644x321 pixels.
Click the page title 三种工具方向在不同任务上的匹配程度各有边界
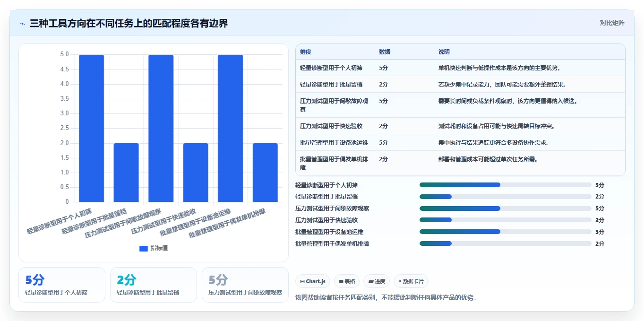(x=129, y=24)
